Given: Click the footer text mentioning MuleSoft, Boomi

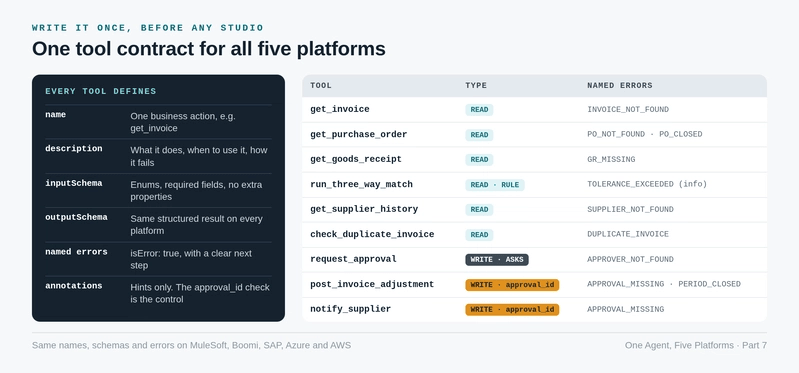Looking at the screenshot, I should pyautogui.click(x=191, y=345).
